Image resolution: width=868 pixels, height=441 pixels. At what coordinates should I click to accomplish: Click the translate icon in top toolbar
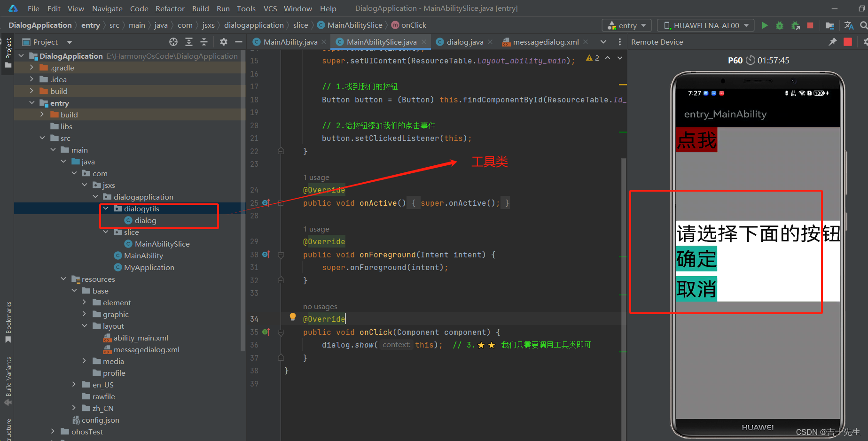(849, 25)
